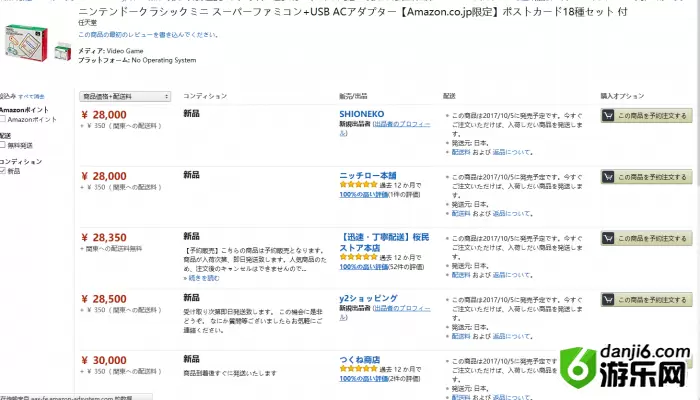Open the price plus shipping sort dropdown
Screen dimensions: 700x400
(x=125, y=96)
